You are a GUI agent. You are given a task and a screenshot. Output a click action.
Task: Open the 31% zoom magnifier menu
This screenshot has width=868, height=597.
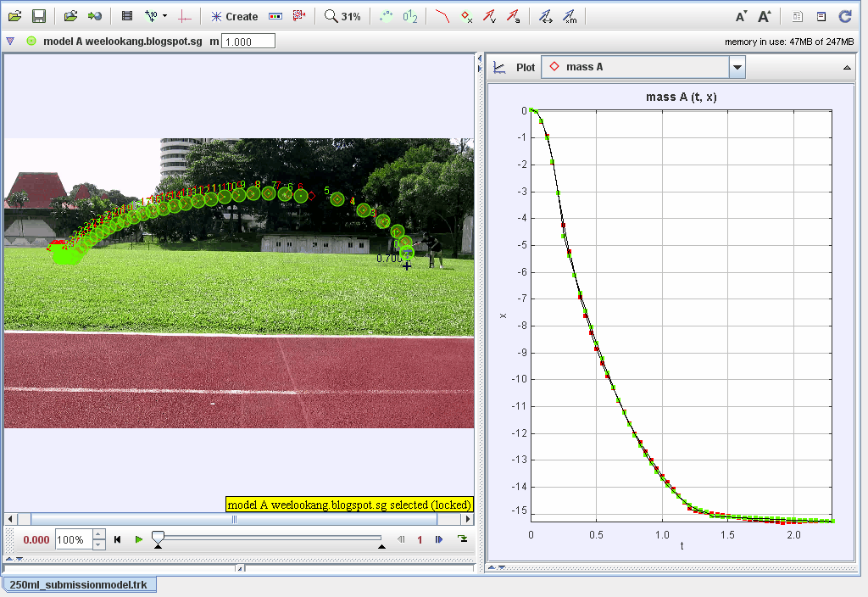342,16
